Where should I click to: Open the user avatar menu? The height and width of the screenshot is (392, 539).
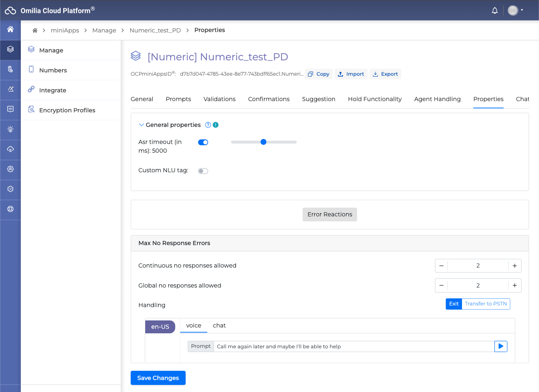pos(515,10)
